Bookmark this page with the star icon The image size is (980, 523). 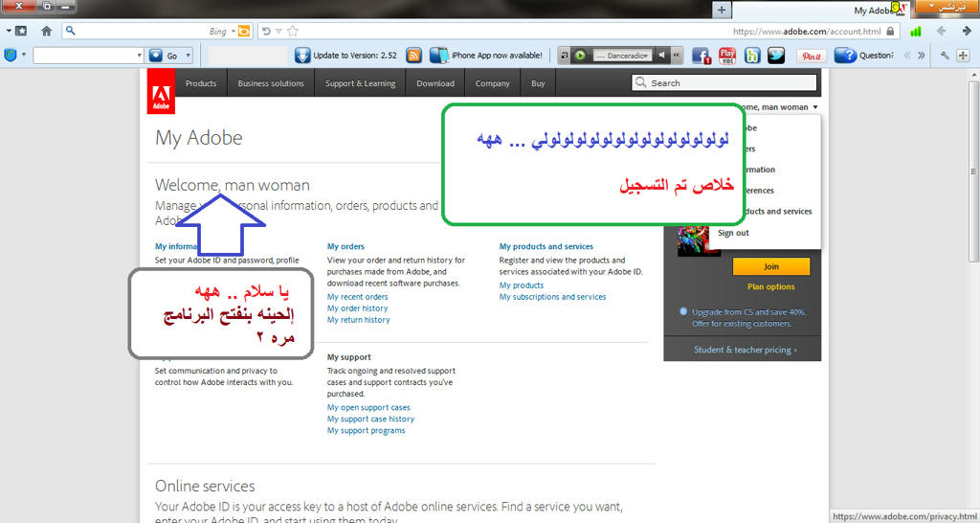(x=293, y=31)
